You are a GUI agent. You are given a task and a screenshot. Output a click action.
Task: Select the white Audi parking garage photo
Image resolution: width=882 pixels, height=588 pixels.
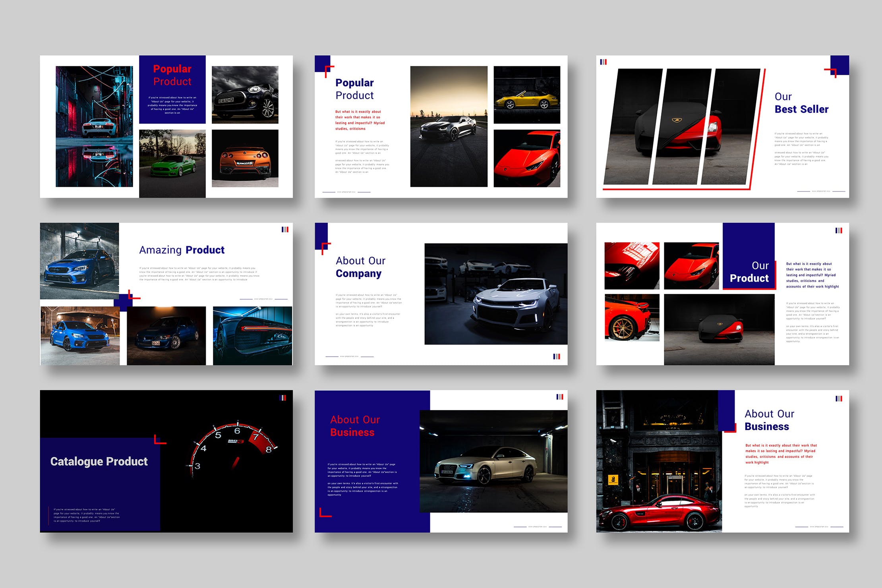(493, 461)
